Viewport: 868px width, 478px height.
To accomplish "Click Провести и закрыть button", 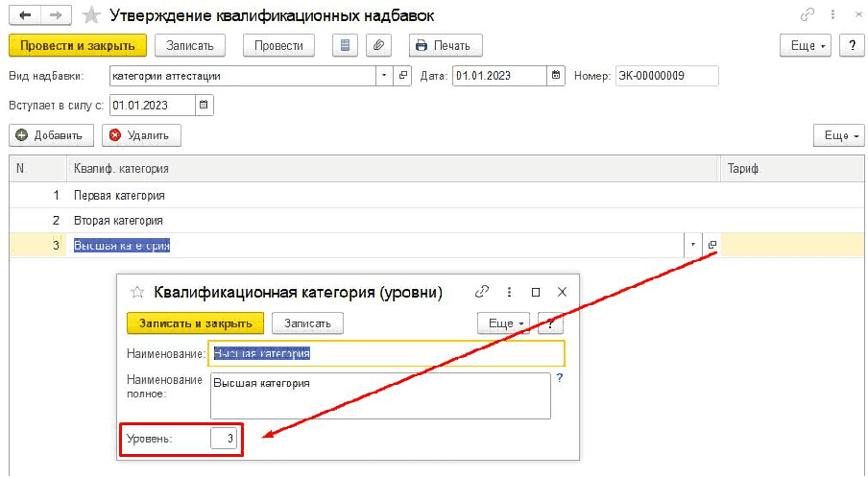I will point(78,45).
